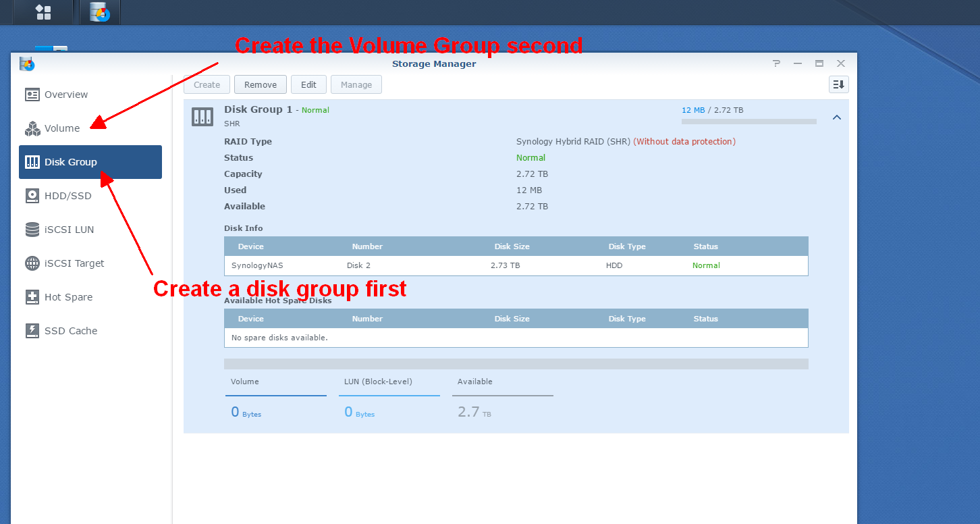Click the iSCSI Target globe icon

click(32, 263)
